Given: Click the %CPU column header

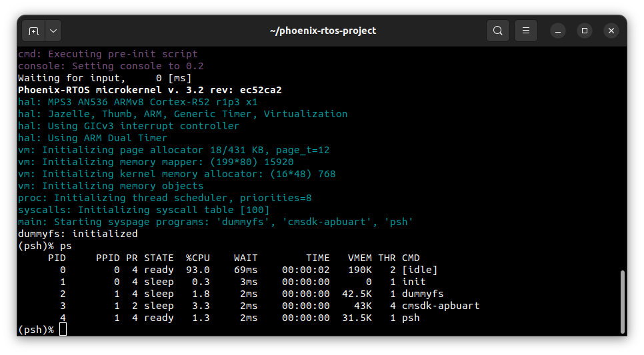Looking at the screenshot, I should point(197,258).
